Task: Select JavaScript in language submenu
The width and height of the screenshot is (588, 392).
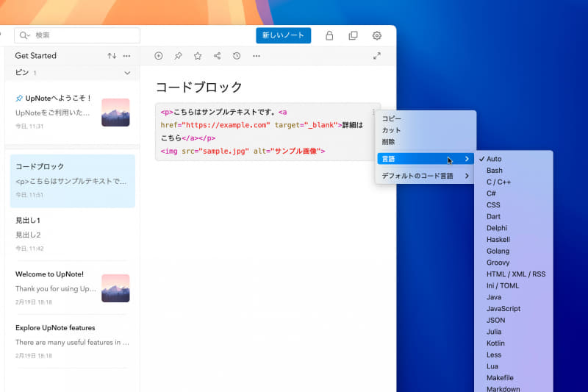Action: pos(513,309)
